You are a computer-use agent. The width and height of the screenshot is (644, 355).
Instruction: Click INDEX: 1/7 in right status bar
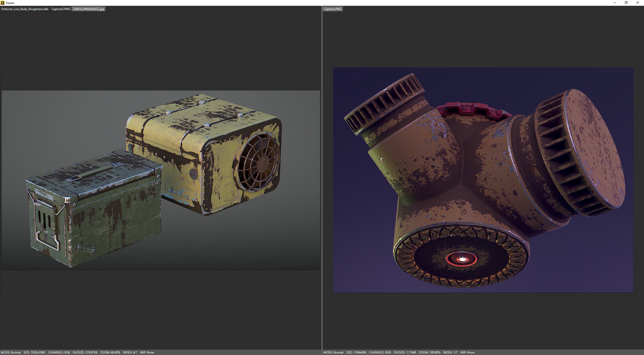450,352
